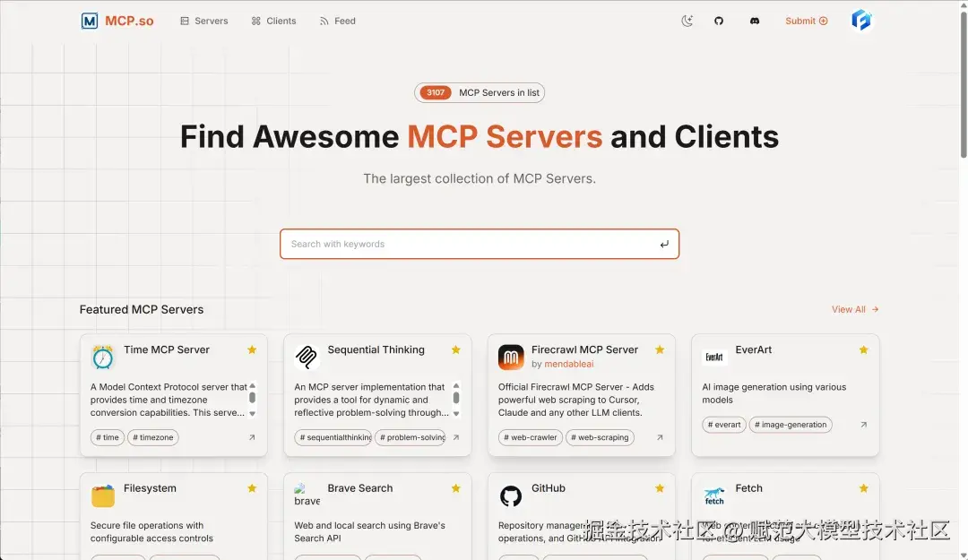Click Sequential Thinking description scrollbar
The height and width of the screenshot is (560, 968).
click(456, 398)
